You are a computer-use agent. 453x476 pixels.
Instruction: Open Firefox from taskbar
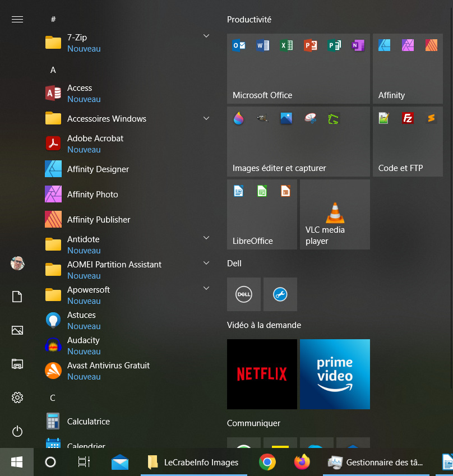coord(302,462)
